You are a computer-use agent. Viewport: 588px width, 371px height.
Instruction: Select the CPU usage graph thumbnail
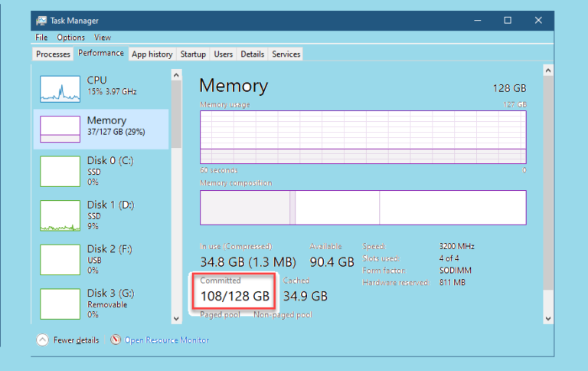coord(60,89)
